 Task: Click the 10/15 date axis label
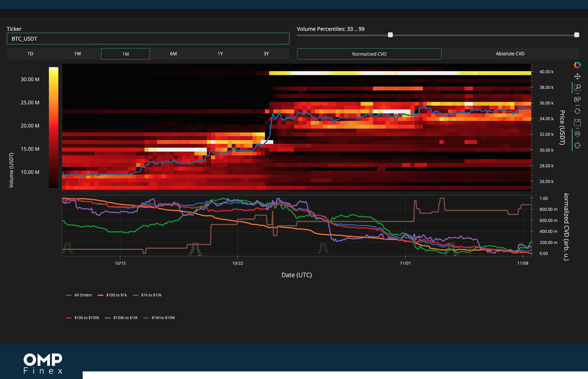(120, 263)
